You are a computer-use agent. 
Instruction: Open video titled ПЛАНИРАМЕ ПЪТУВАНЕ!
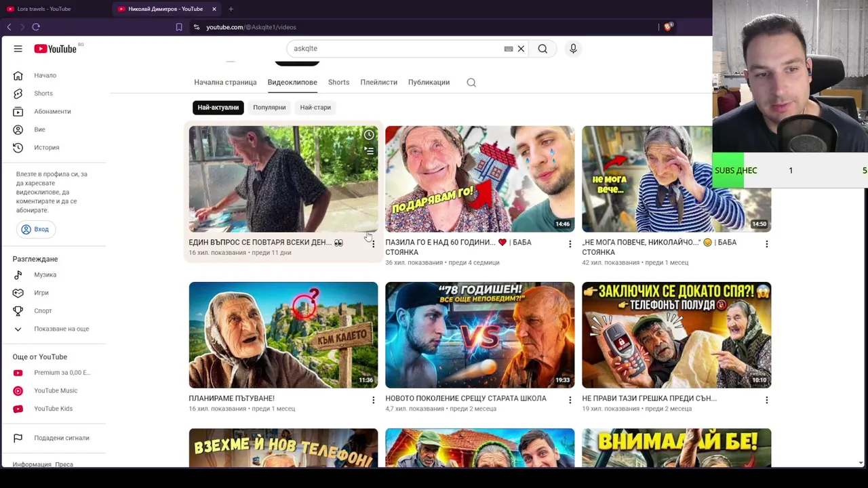pos(231,399)
